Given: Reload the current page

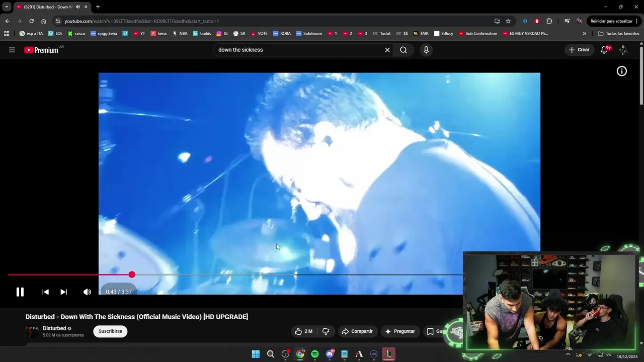Looking at the screenshot, I should tap(31, 21).
